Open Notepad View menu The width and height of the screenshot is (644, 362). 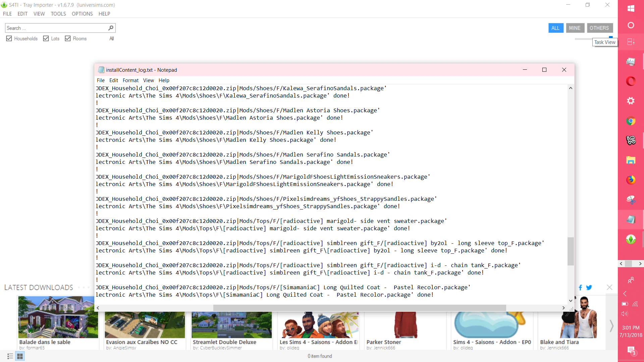pos(148,80)
